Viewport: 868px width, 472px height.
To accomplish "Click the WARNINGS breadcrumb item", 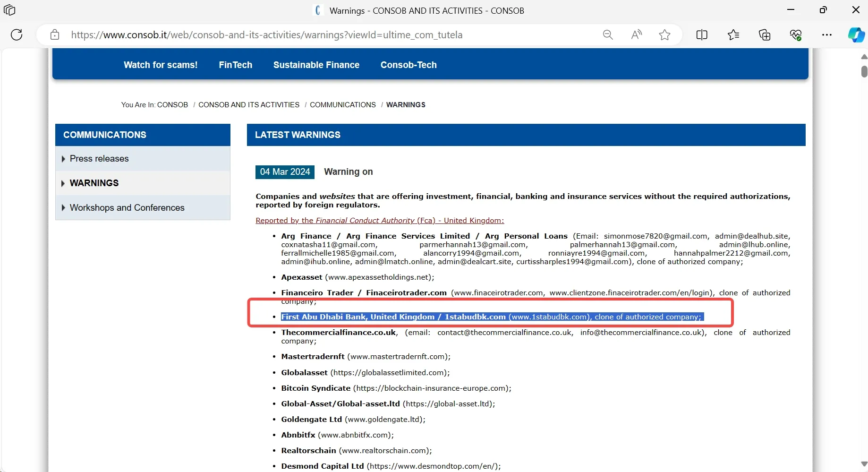I will 406,105.
